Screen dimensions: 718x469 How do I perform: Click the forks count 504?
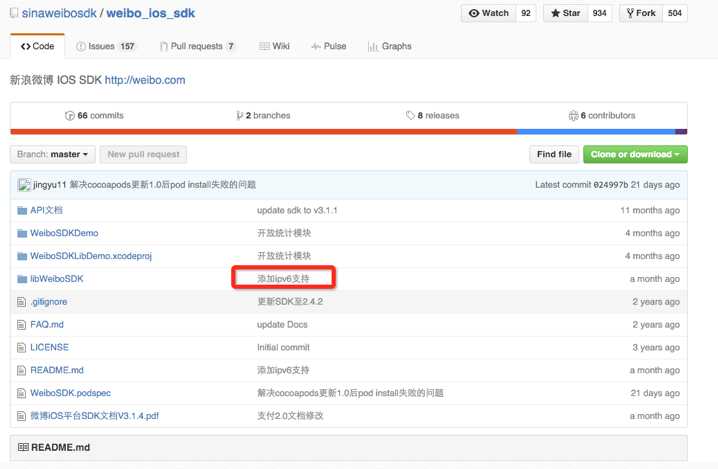point(675,13)
